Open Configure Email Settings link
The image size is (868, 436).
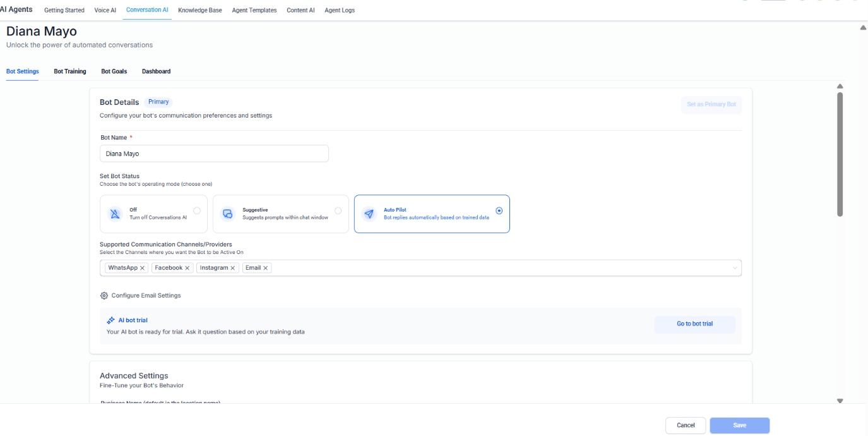pos(146,296)
